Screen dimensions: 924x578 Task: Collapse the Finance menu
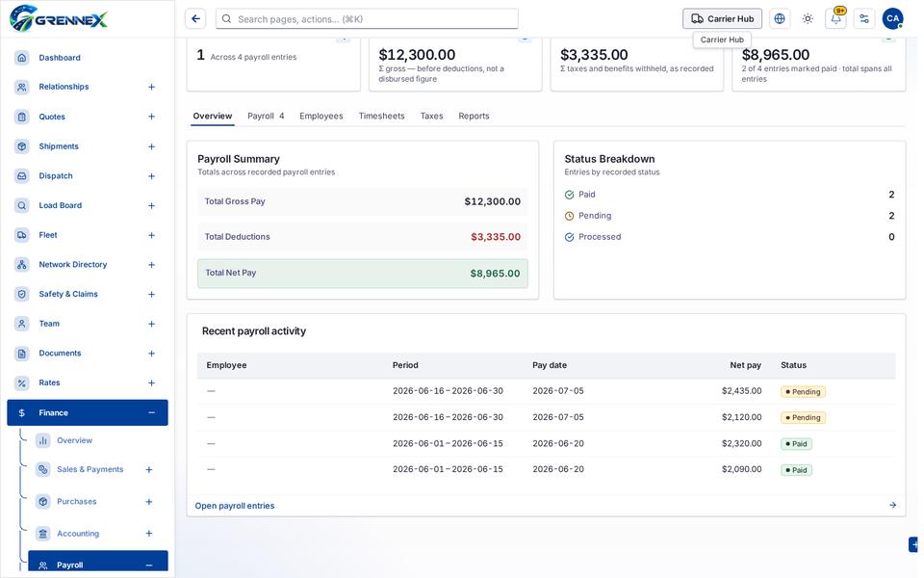point(151,413)
